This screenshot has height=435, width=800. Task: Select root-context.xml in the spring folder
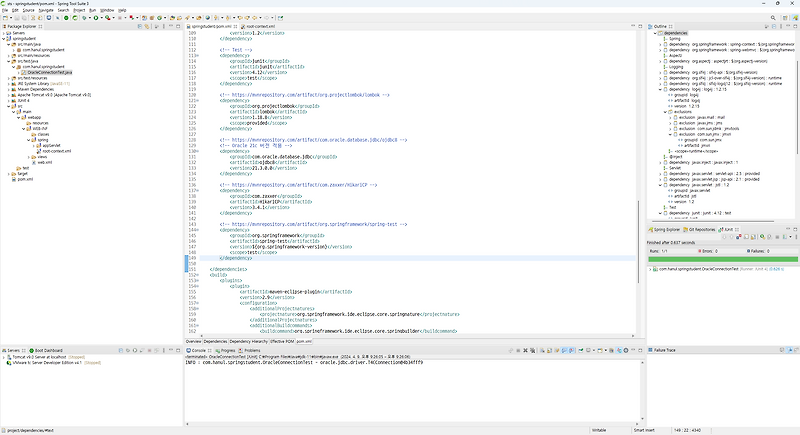click(54, 151)
